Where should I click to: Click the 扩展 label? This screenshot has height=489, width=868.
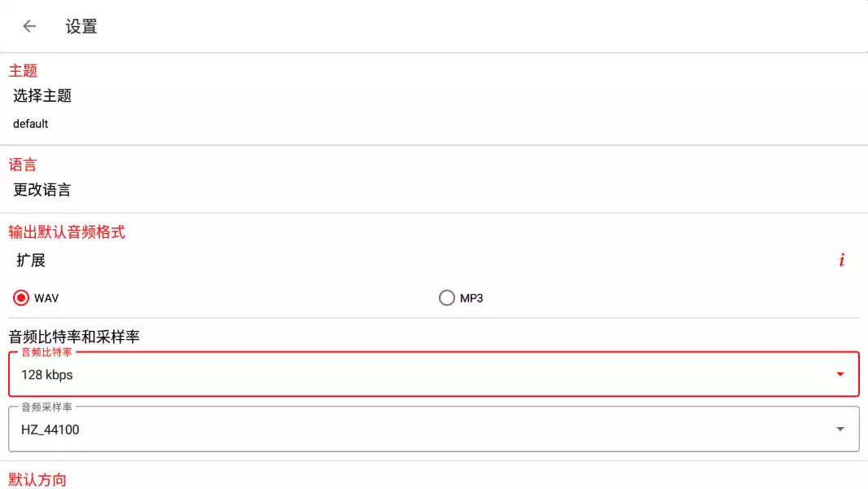(31, 261)
